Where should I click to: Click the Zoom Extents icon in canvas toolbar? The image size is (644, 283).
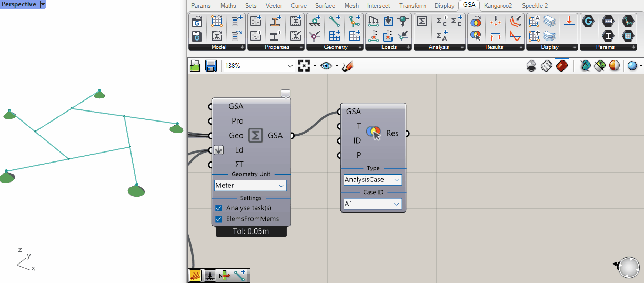coord(304,66)
